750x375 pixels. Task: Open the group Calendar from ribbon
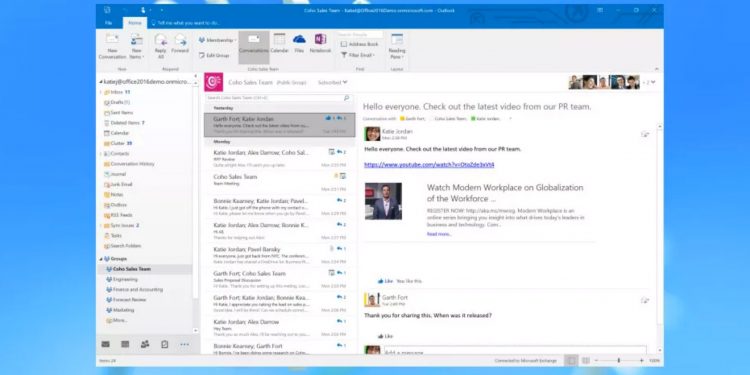click(279, 44)
